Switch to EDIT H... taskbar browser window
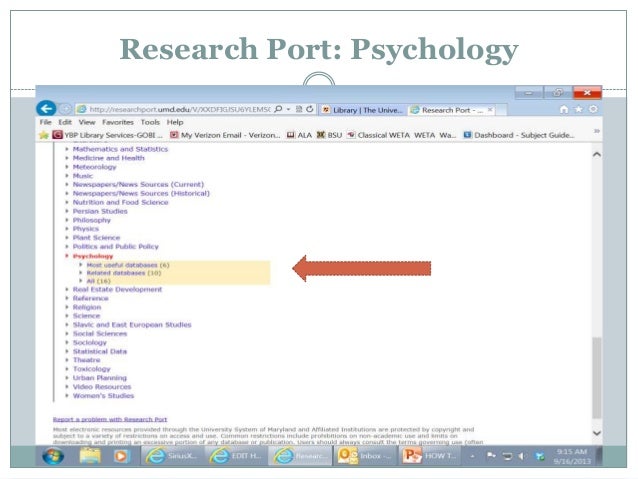The height and width of the screenshot is (479, 638). pos(235,456)
